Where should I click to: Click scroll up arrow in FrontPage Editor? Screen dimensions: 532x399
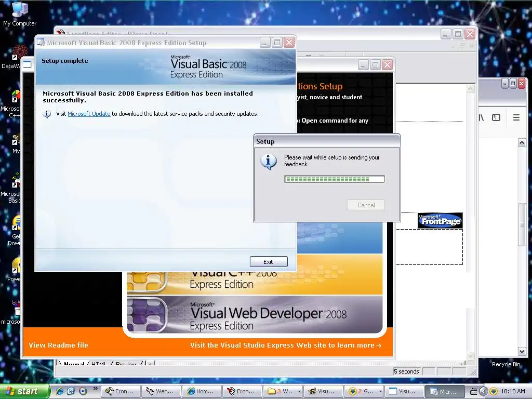[470, 89]
